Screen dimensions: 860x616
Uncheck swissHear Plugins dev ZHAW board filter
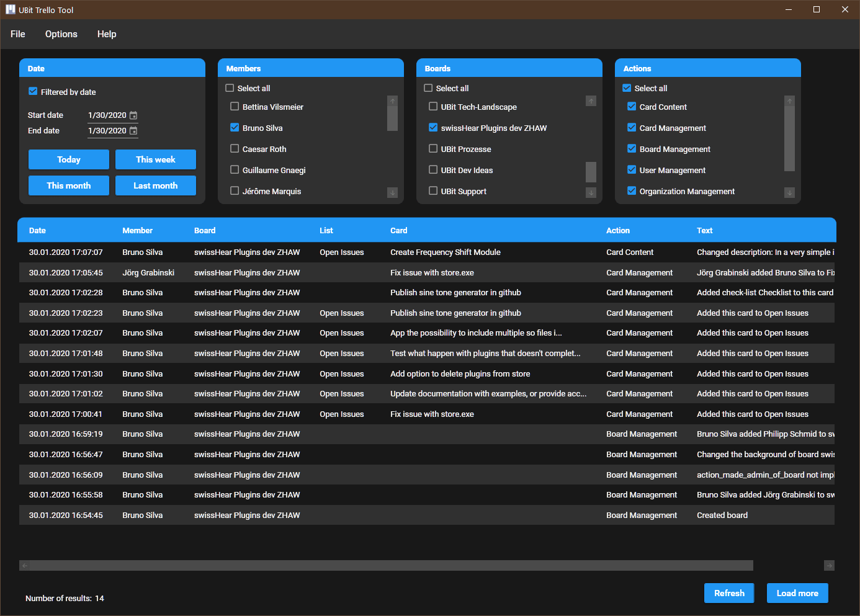pyautogui.click(x=433, y=127)
